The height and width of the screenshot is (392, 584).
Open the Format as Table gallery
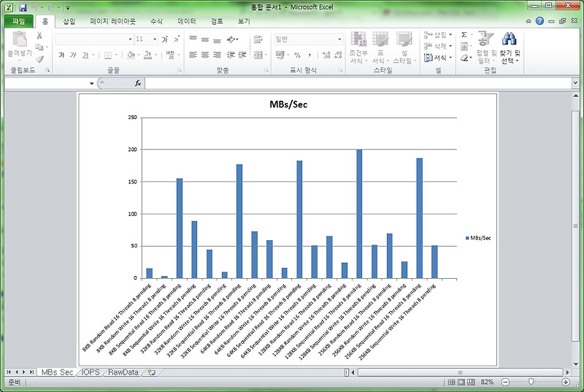click(x=380, y=47)
